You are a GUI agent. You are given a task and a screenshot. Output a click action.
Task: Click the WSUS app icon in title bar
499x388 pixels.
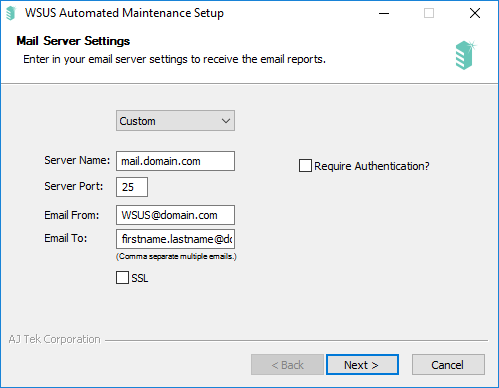(x=11, y=13)
